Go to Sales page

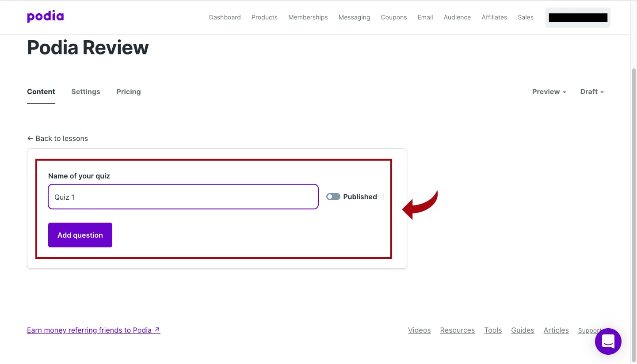tap(526, 17)
